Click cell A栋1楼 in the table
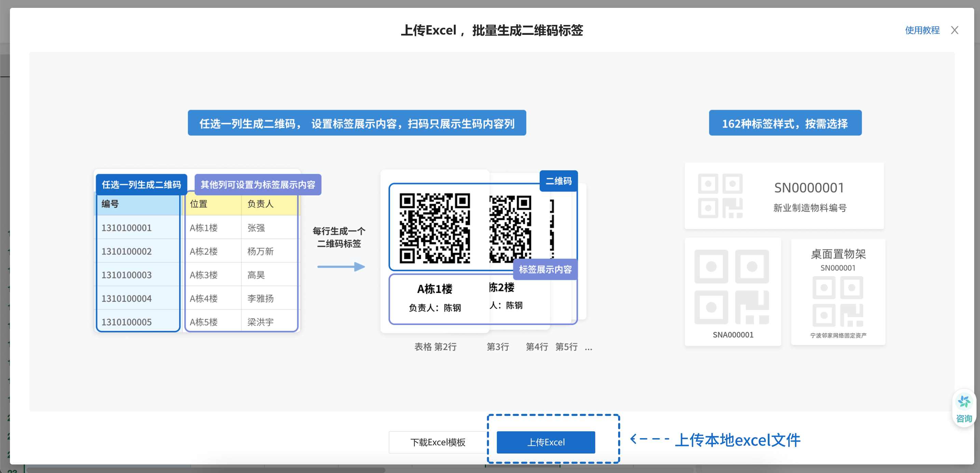Image resolution: width=980 pixels, height=473 pixels. 213,228
